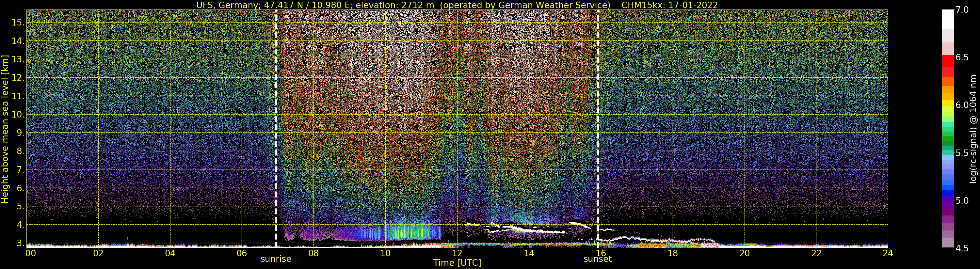Click the height axis tick '5.'

21,206
